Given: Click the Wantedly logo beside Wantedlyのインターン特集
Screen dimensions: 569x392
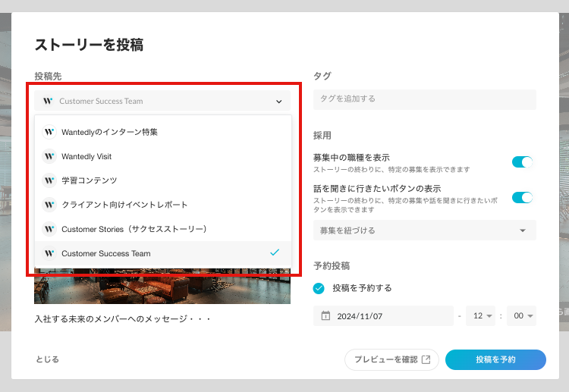Looking at the screenshot, I should [49, 132].
